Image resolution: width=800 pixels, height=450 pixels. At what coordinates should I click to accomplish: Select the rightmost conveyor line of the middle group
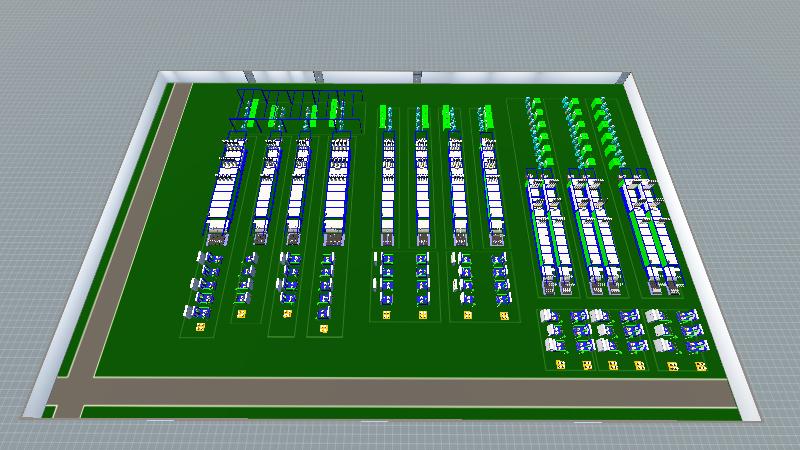[490, 190]
